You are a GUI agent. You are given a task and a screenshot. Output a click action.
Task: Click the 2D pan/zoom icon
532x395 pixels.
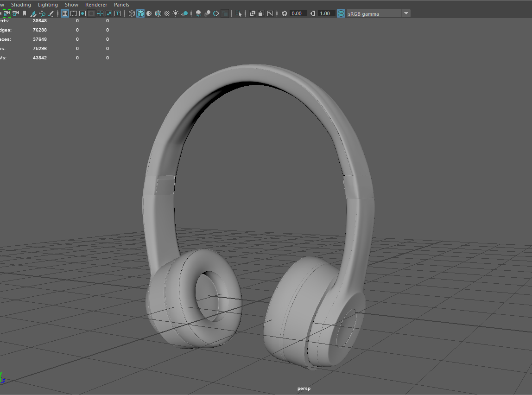[42, 13]
